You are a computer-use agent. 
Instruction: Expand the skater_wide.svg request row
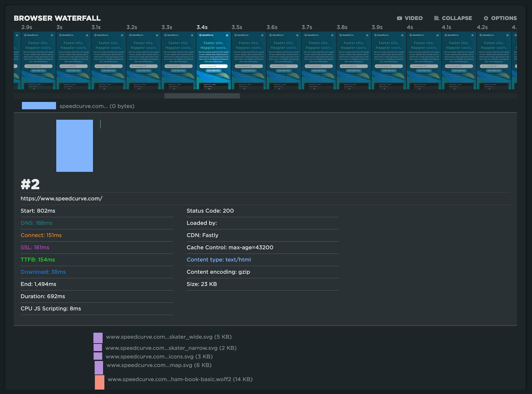pyautogui.click(x=169, y=337)
